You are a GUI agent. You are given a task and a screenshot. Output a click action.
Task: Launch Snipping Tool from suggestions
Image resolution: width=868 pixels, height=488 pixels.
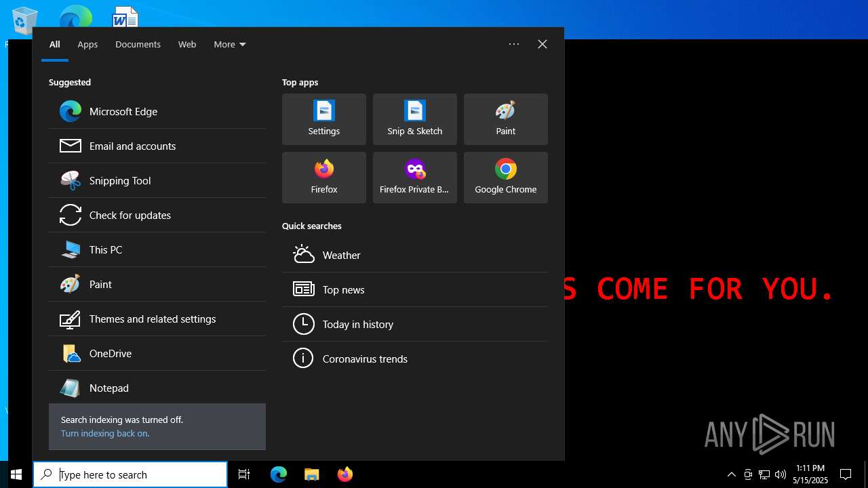[157, 181]
